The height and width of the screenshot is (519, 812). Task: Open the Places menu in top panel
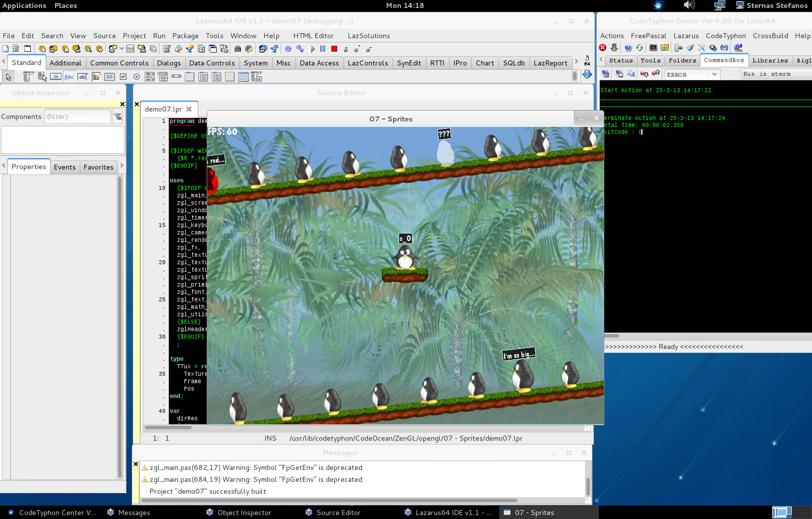pos(65,5)
